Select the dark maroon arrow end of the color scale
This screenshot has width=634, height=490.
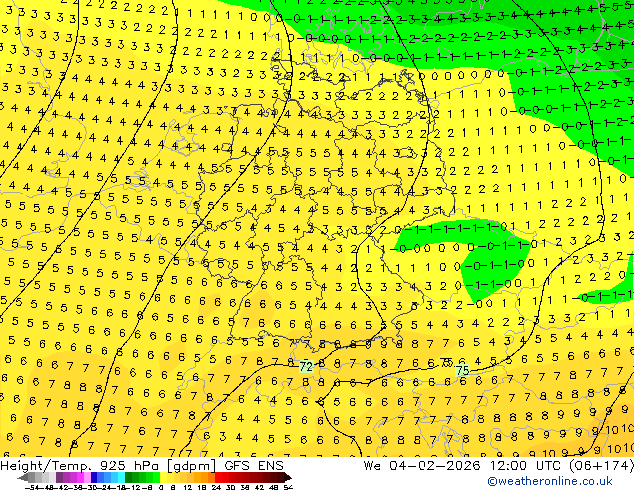(x=287, y=478)
